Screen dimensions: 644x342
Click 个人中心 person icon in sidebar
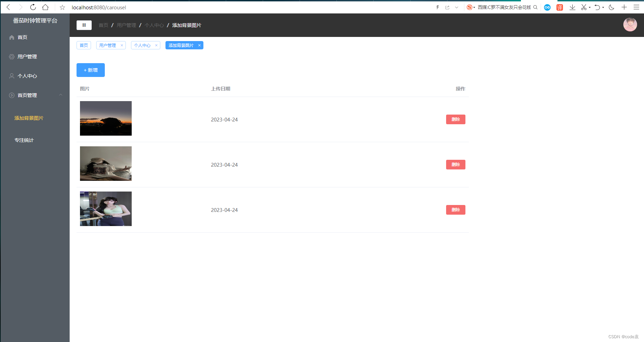pos(12,76)
